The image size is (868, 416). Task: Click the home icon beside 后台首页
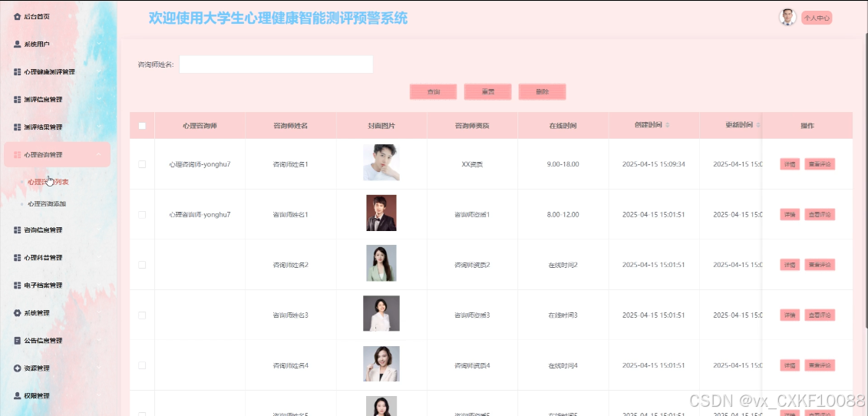pyautogui.click(x=17, y=17)
